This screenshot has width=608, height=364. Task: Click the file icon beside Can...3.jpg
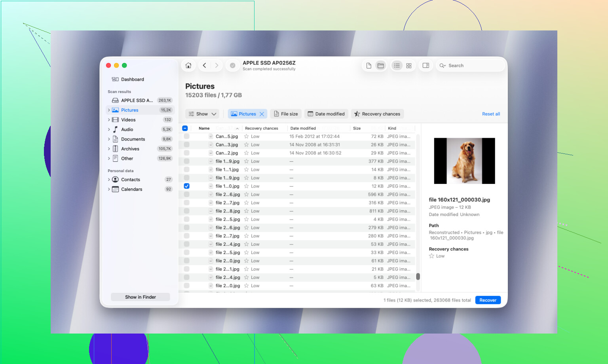[211, 145]
